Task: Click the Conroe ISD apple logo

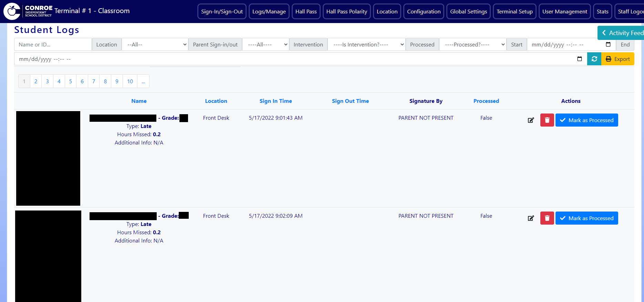Action: pos(12,11)
